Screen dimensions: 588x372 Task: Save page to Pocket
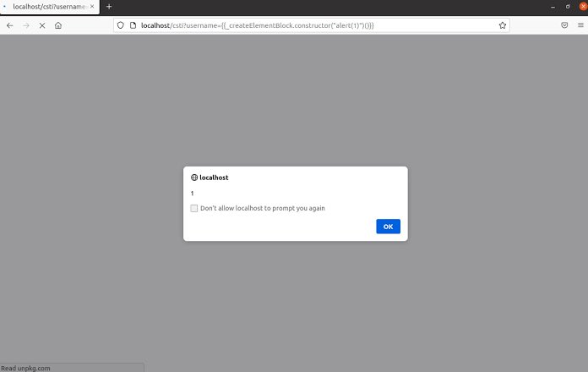click(564, 25)
